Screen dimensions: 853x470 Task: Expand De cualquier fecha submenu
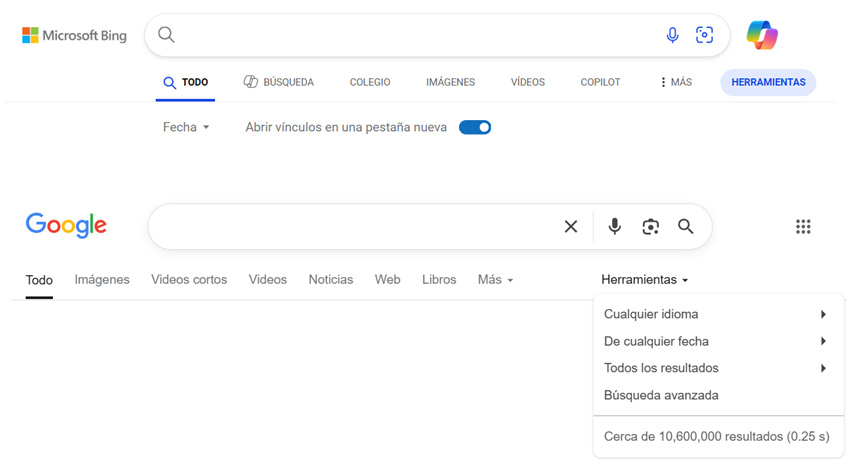point(718,341)
